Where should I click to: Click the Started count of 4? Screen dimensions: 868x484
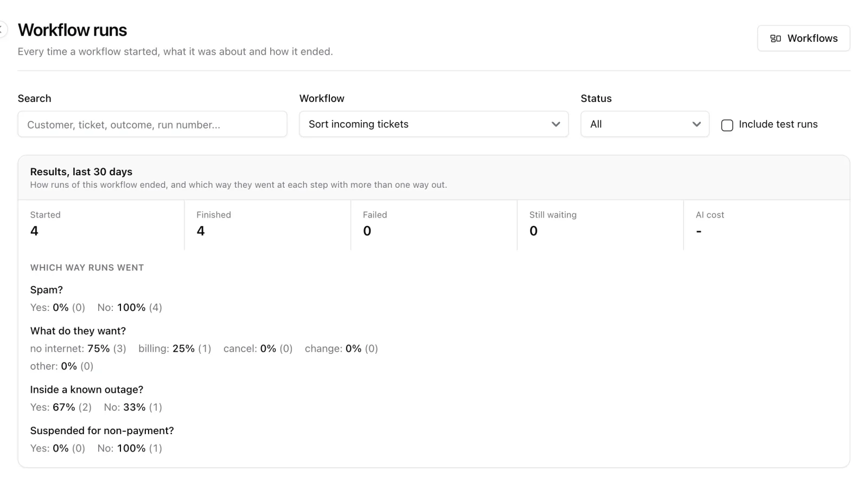tap(34, 231)
